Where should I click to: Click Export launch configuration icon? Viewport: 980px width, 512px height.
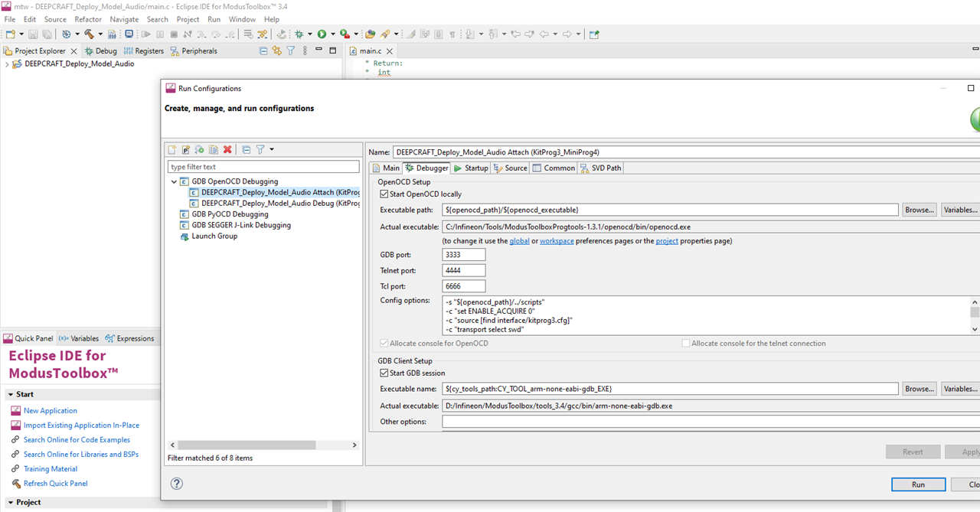pos(200,149)
